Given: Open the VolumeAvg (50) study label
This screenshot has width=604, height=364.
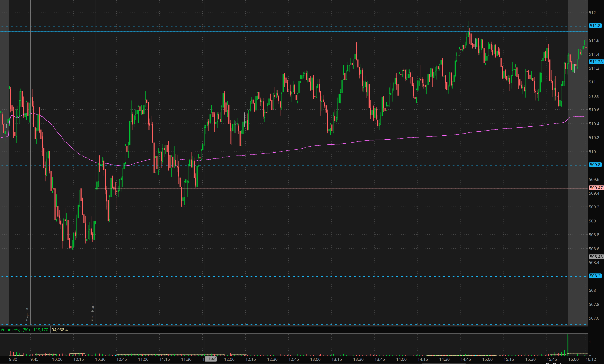Looking at the screenshot, I should coord(15,330).
